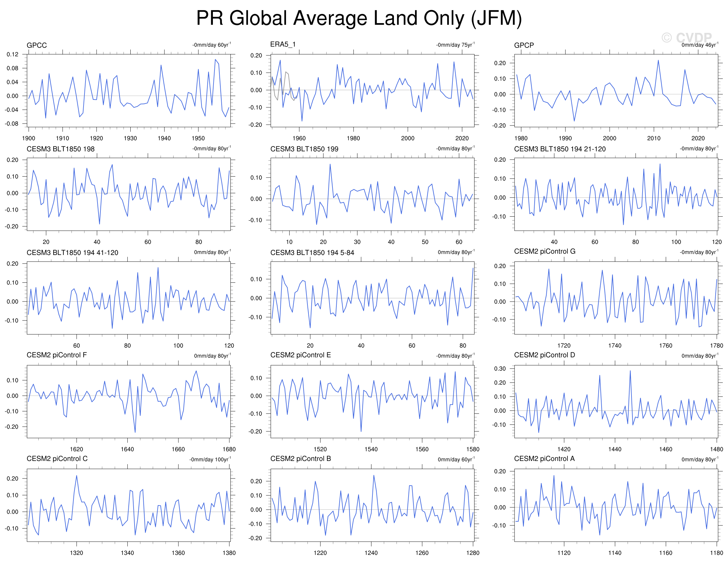Click the PR Global Average main title
This screenshot has width=728, height=565.
point(359,18)
